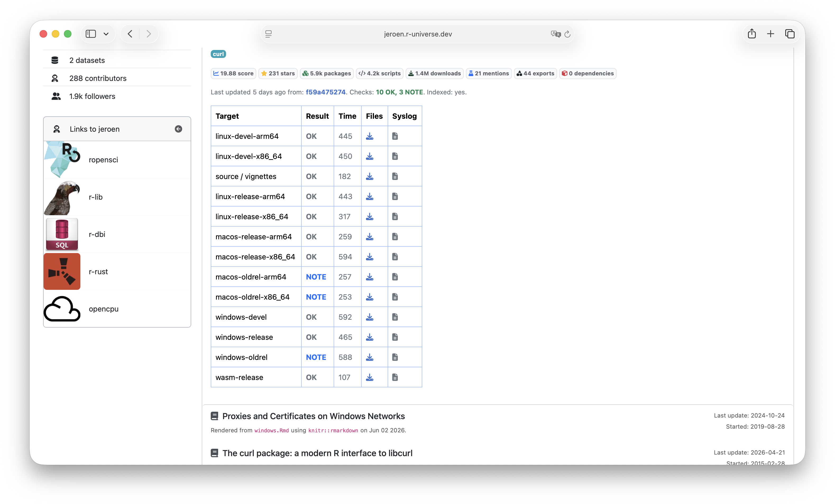The image size is (835, 504).
Task: Toggle the Safari sidebar
Action: 90,34
